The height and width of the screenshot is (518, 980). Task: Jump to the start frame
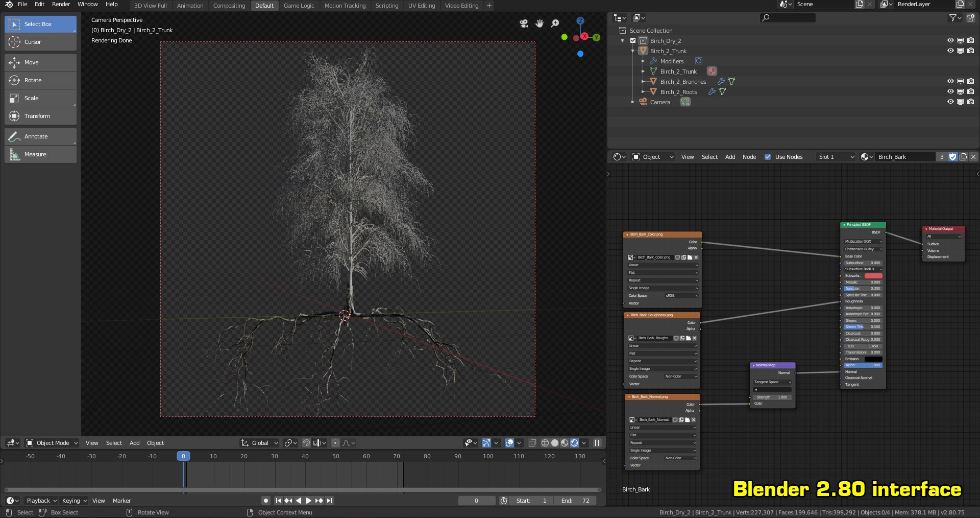278,501
